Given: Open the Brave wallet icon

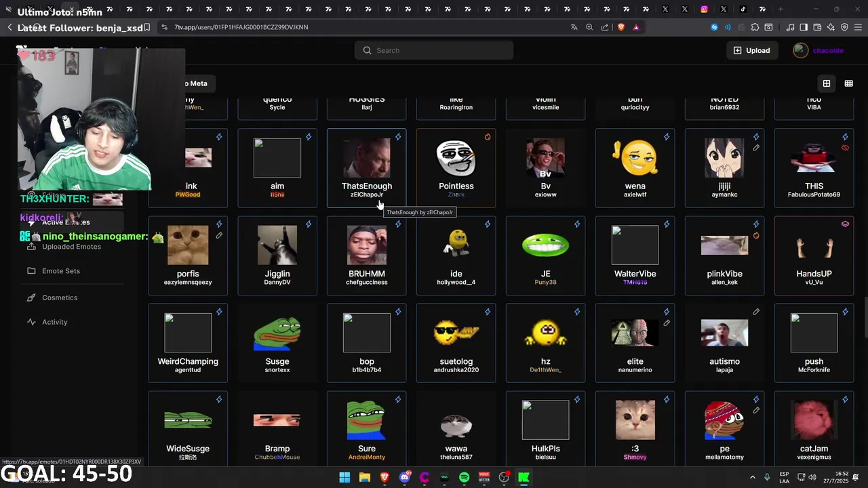Looking at the screenshot, I should click(x=817, y=27).
